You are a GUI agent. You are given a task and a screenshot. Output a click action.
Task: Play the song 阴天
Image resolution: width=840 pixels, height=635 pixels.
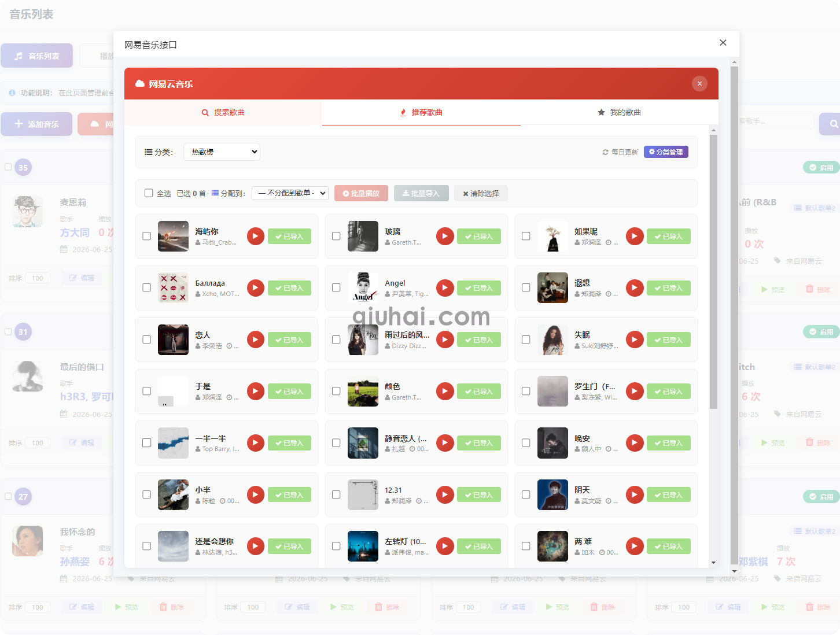coord(635,494)
